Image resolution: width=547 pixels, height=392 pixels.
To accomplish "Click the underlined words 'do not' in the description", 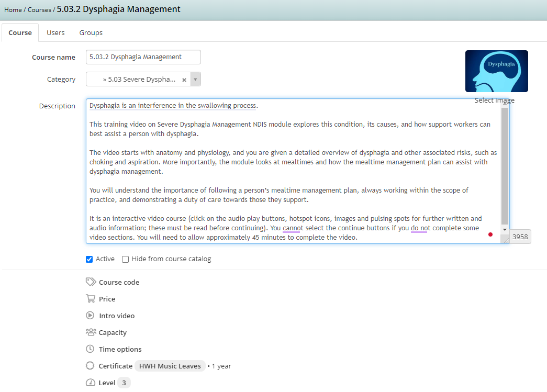I will [x=420, y=228].
